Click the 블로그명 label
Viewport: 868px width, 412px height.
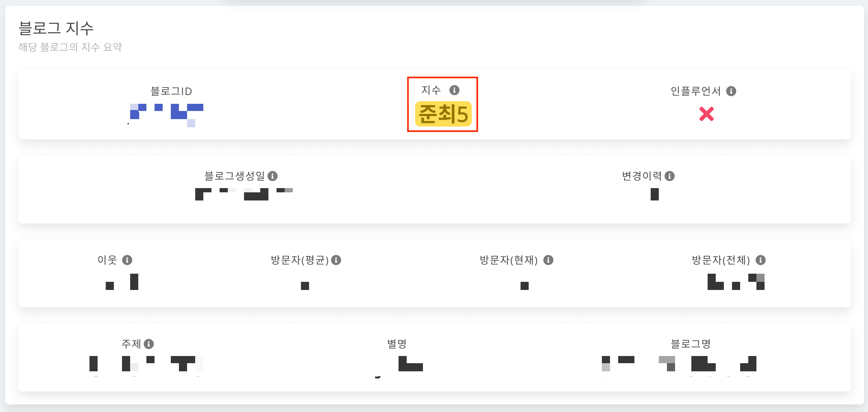690,345
